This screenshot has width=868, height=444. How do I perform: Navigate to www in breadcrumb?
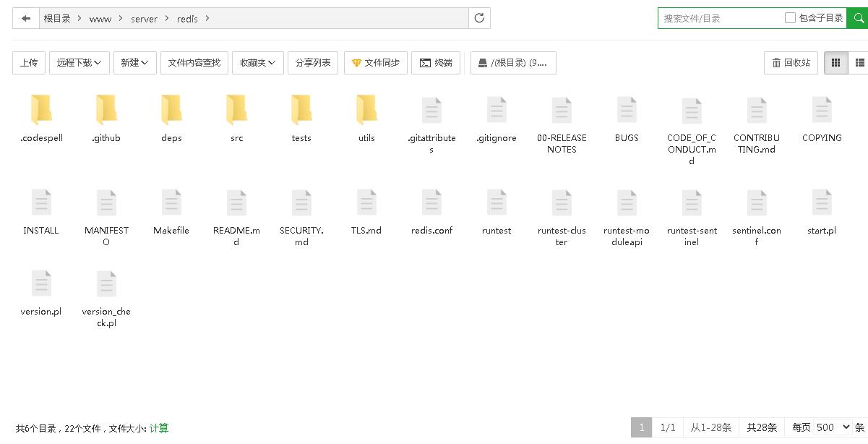click(100, 19)
